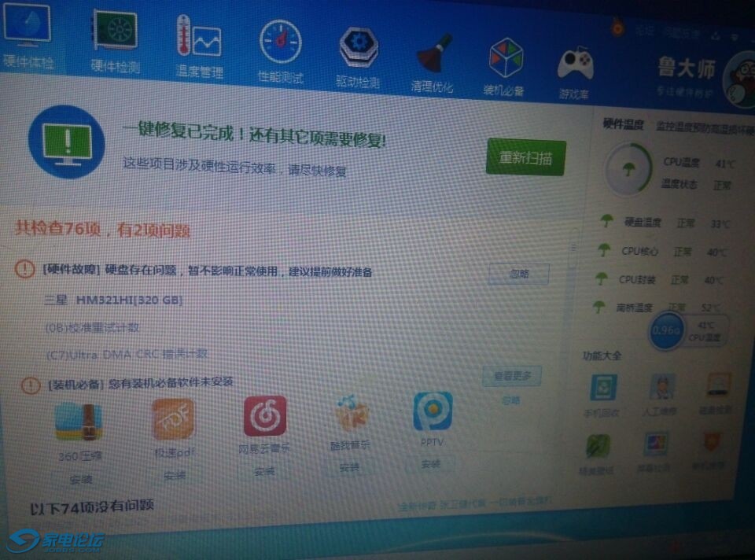The width and height of the screenshot is (755, 560).
Task: Install 网易云音乐 with its 安装 button
Action: click(x=263, y=472)
